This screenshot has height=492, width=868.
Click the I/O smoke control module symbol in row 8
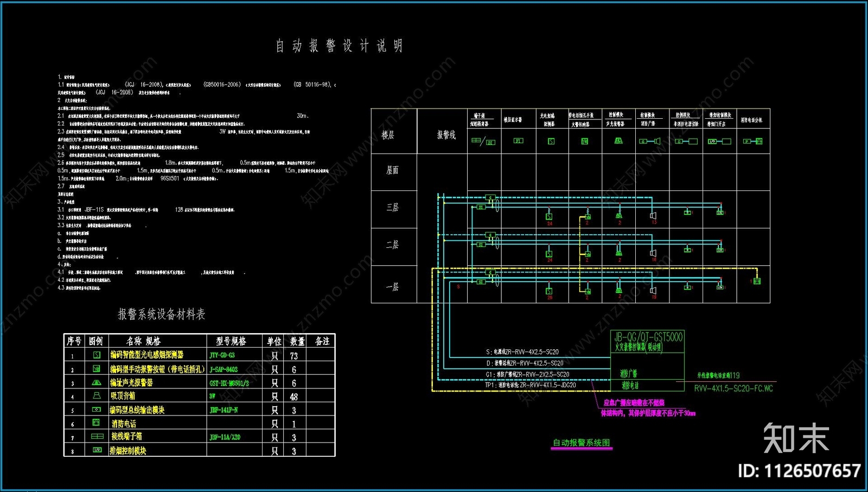pyautogui.click(x=97, y=450)
